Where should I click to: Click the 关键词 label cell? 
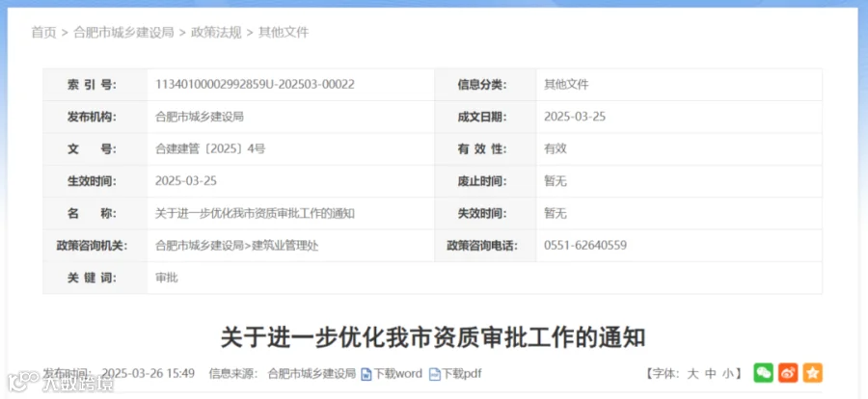coord(95,278)
